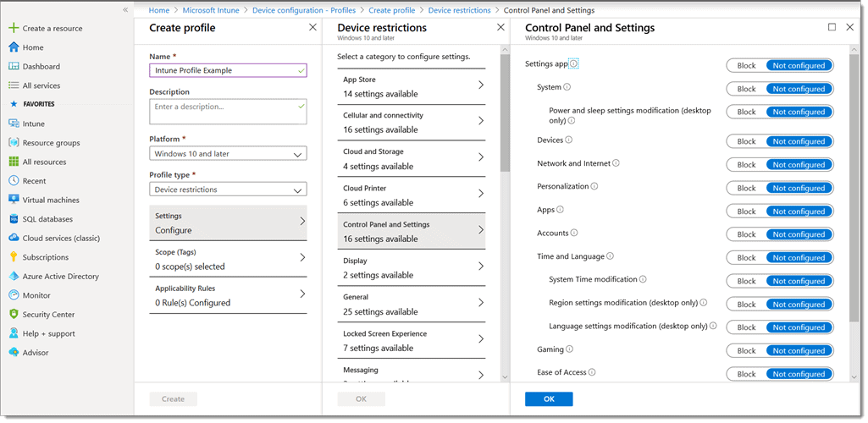Expand Settings Configure row
Image resolution: width=868 pixels, height=423 pixels.
tap(228, 222)
